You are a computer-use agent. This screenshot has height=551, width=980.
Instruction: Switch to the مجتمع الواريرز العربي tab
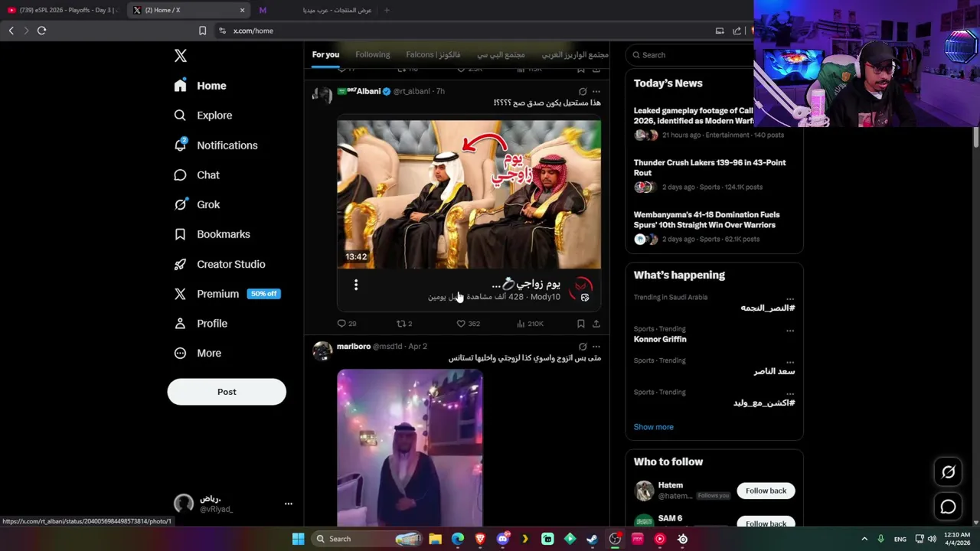point(574,55)
